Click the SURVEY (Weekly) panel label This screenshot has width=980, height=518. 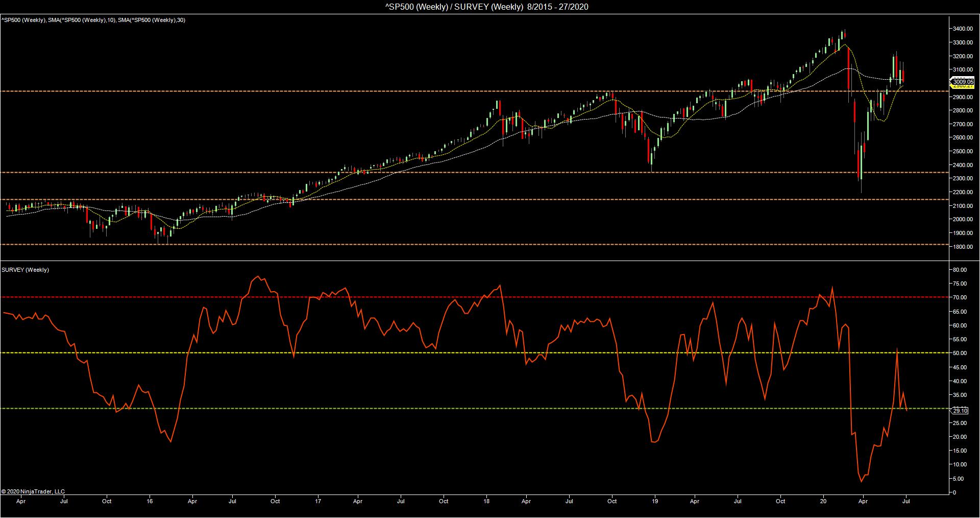click(26, 270)
